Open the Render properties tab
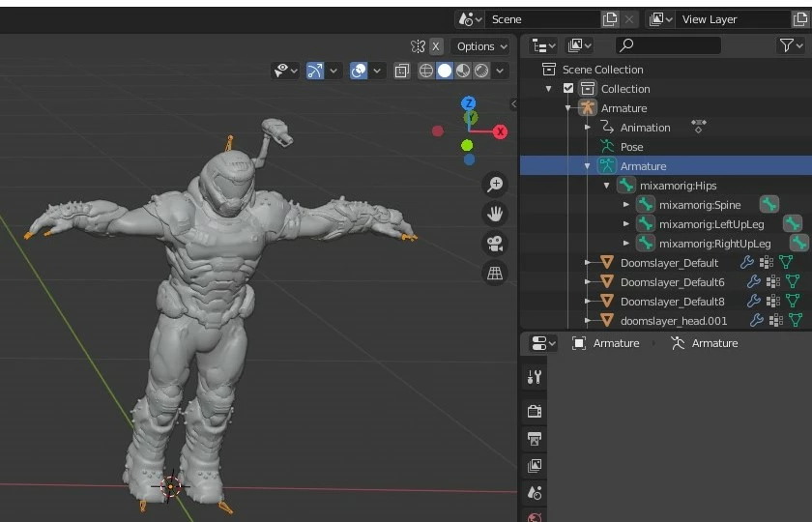 pyautogui.click(x=535, y=411)
